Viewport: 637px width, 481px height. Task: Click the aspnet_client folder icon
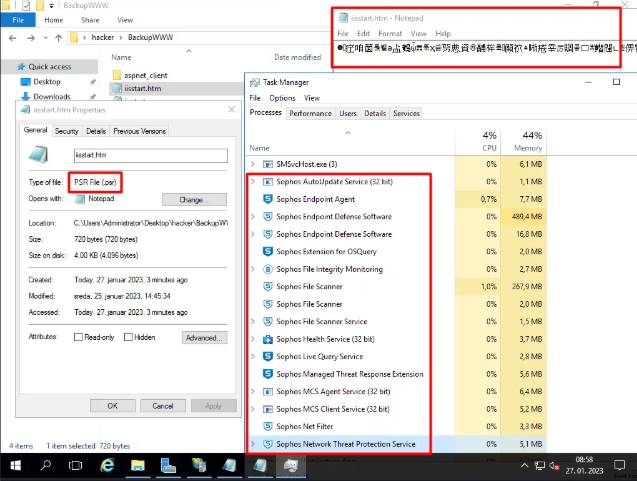click(x=117, y=75)
